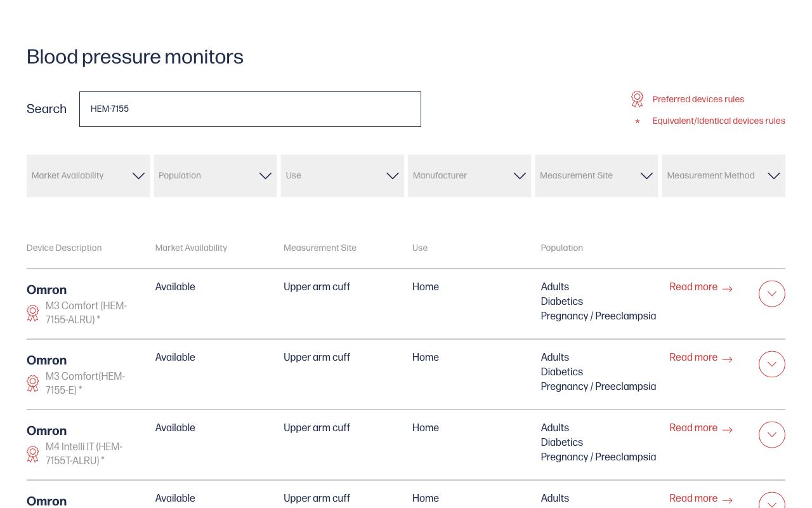The image size is (812, 508).
Task: Click the Use column header in the table
Action: point(420,248)
